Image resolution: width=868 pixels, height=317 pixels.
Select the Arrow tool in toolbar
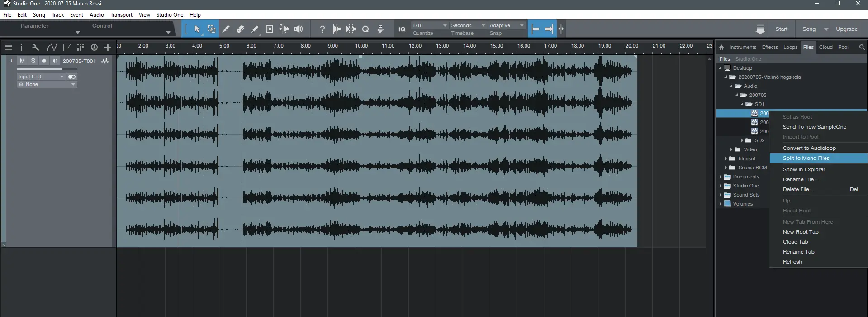click(x=197, y=29)
